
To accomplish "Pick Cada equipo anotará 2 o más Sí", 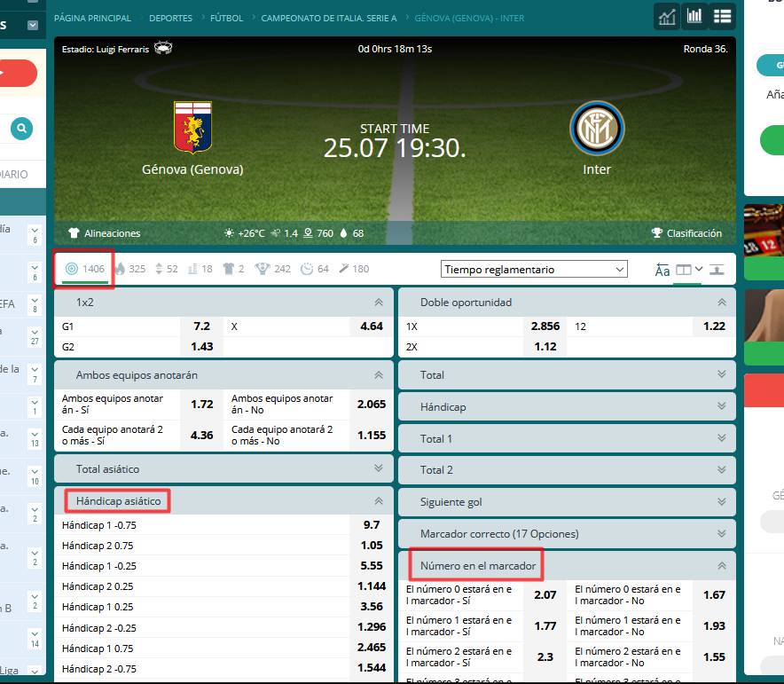I will coord(201,435).
